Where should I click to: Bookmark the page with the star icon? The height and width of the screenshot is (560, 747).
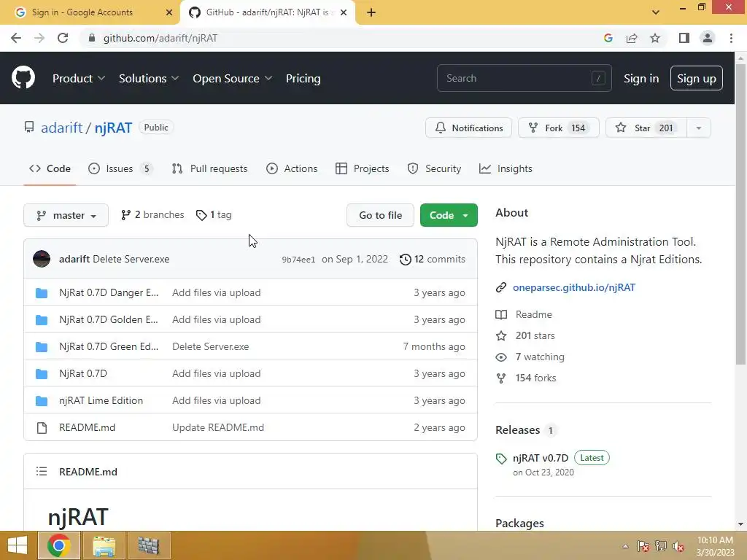655,38
